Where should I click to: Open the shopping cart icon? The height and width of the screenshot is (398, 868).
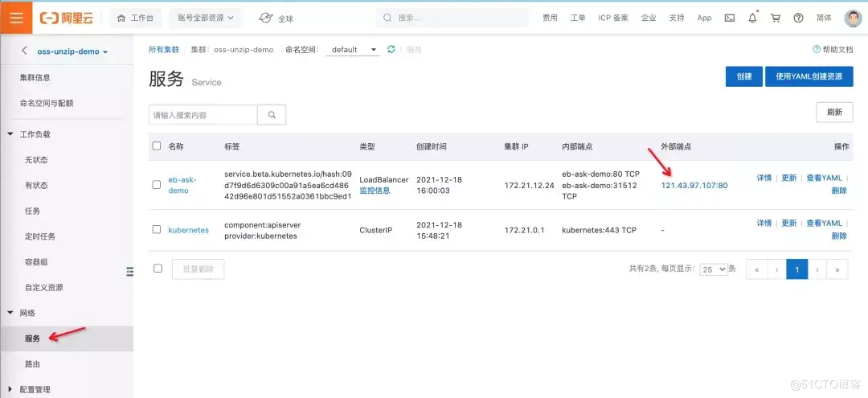tap(776, 18)
